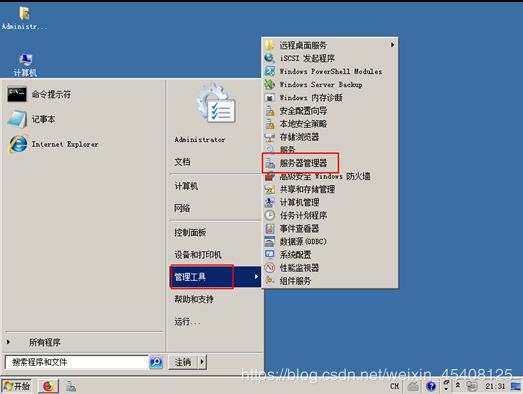The image size is (523, 394).
Task: Open iSCSI 发起程序
Action: [x=330, y=58]
